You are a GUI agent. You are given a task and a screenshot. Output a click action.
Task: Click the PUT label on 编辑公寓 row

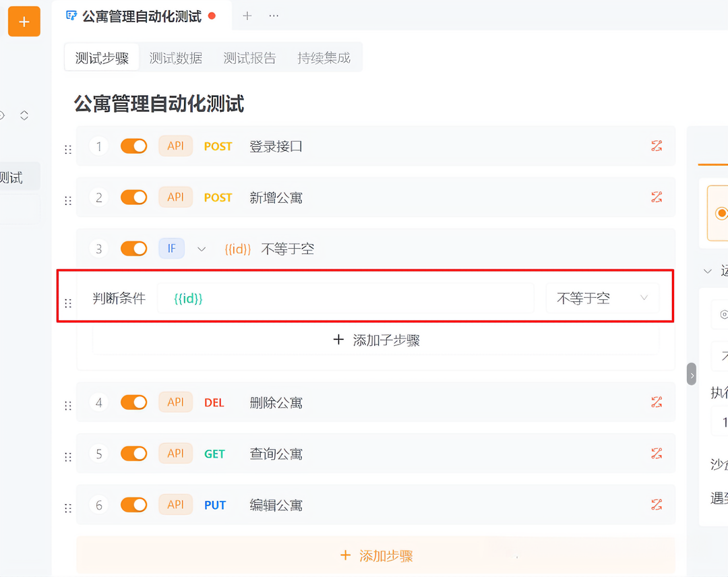click(215, 505)
